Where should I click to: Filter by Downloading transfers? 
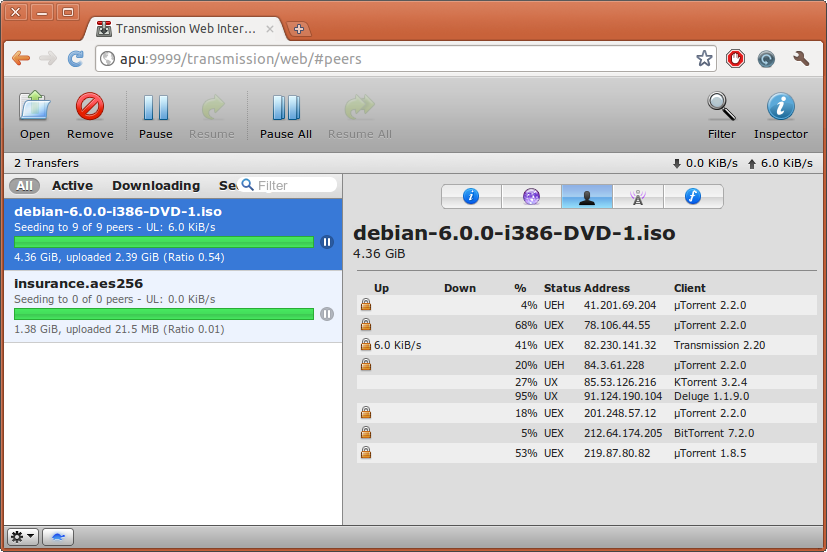pyautogui.click(x=156, y=186)
